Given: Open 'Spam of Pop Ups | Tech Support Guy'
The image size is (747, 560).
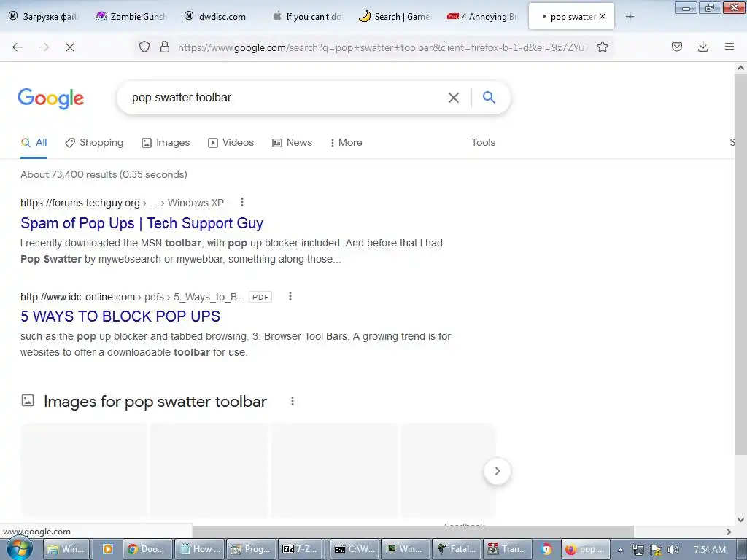Looking at the screenshot, I should pos(142,223).
